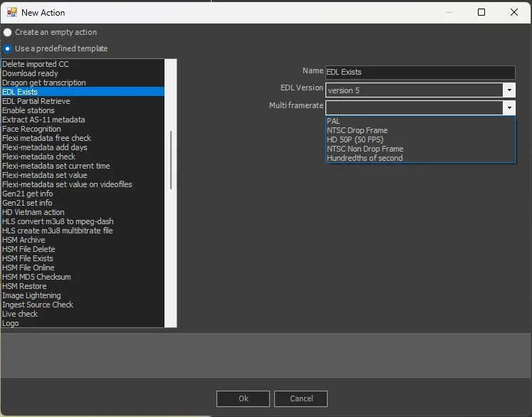Viewport: 532px width, 417px height.
Task: Select the Image Lightening template
Action: tap(31, 295)
